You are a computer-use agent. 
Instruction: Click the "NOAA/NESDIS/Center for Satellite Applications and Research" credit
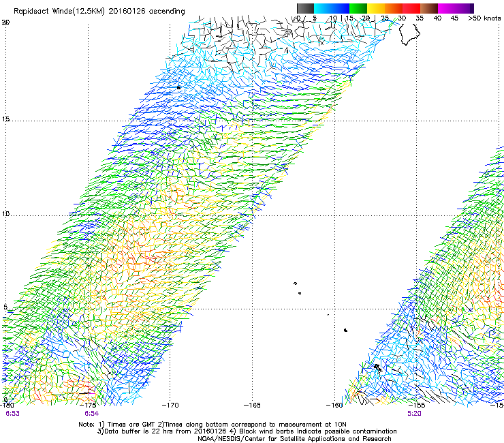click(x=294, y=439)
